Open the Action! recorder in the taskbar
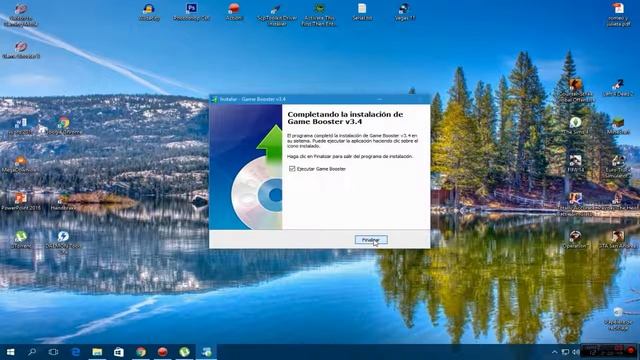The image size is (640, 360). tap(162, 352)
